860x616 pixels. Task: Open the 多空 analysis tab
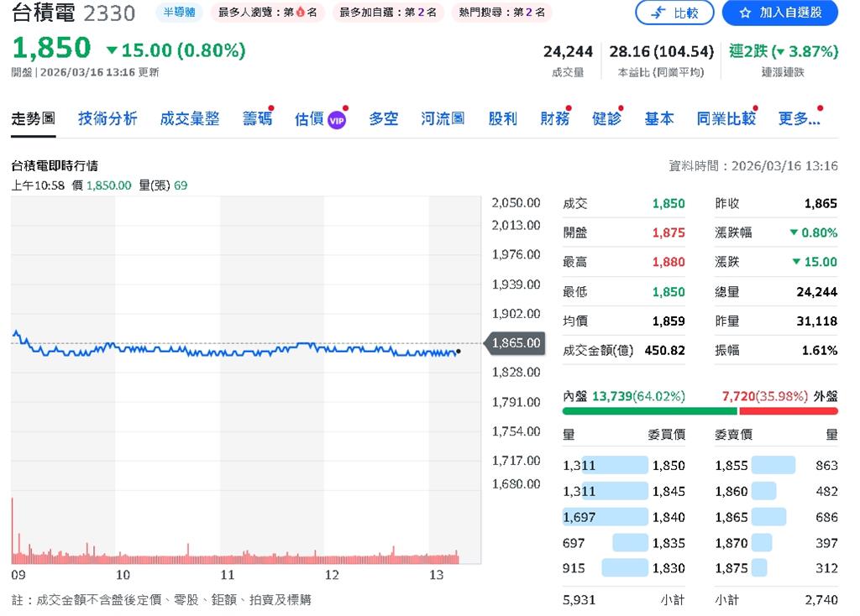point(383,118)
